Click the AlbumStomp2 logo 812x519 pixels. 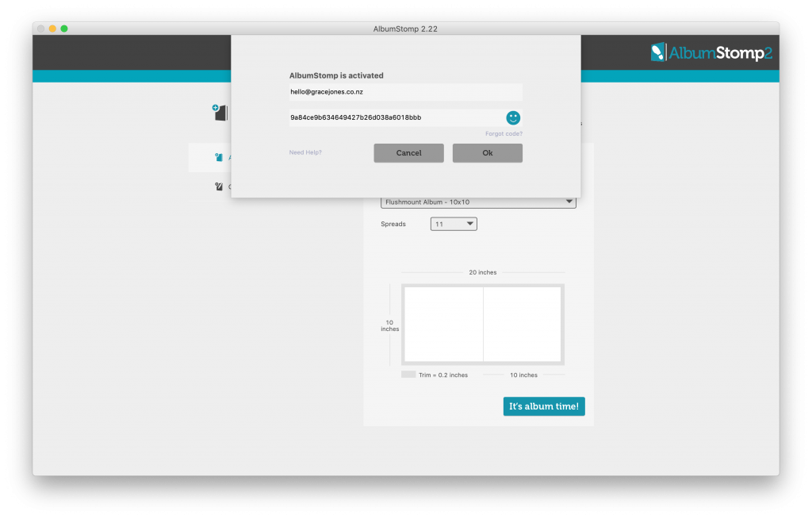[711, 52]
